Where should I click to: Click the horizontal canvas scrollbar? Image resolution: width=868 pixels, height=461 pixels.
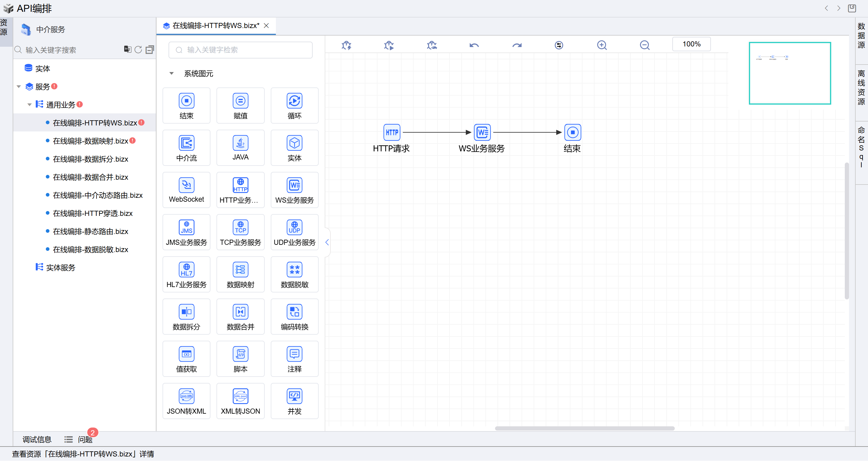[x=584, y=428]
